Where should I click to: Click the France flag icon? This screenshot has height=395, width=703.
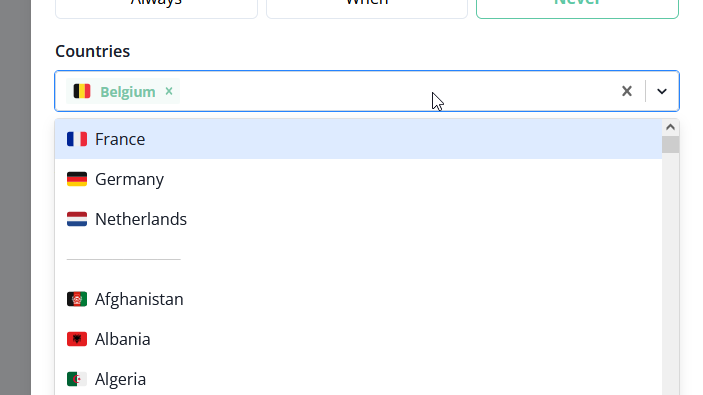coord(77,139)
